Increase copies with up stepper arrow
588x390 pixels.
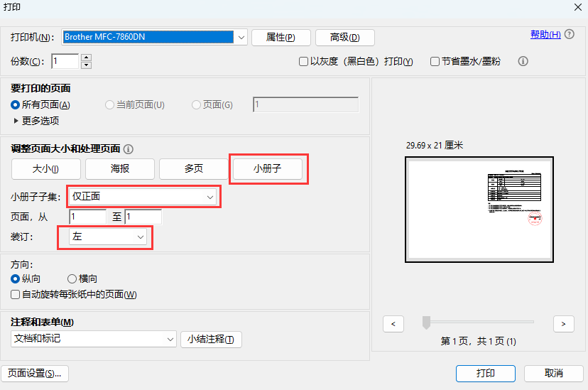coord(87,58)
